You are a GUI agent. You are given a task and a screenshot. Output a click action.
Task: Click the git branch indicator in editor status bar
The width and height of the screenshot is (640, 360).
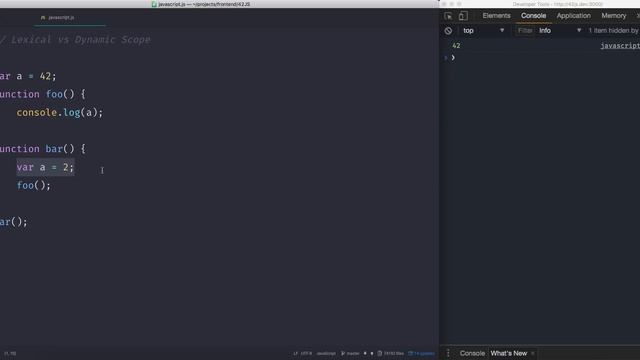[350, 353]
